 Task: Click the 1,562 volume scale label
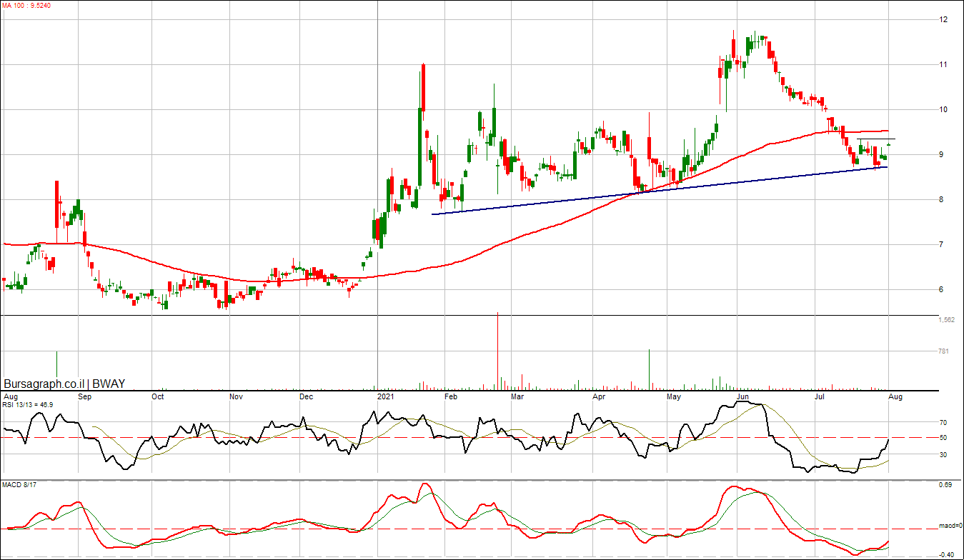click(946, 320)
